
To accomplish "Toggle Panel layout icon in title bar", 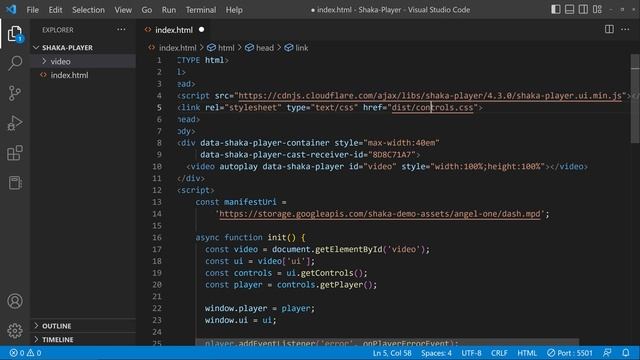I will pos(569,9).
